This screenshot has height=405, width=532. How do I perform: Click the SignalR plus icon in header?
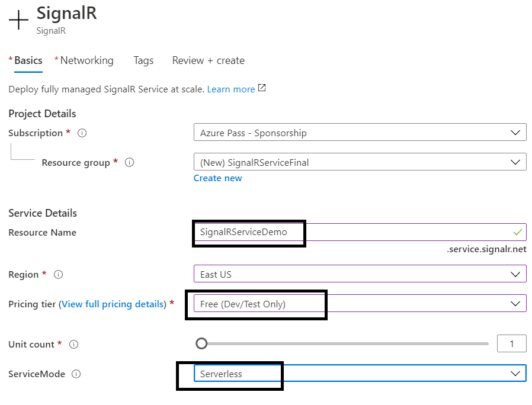coord(18,20)
